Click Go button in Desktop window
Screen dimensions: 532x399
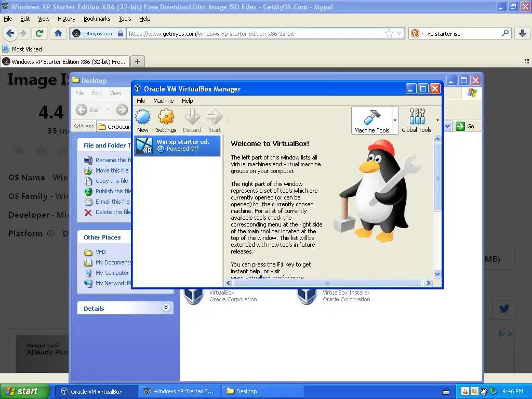(x=465, y=126)
